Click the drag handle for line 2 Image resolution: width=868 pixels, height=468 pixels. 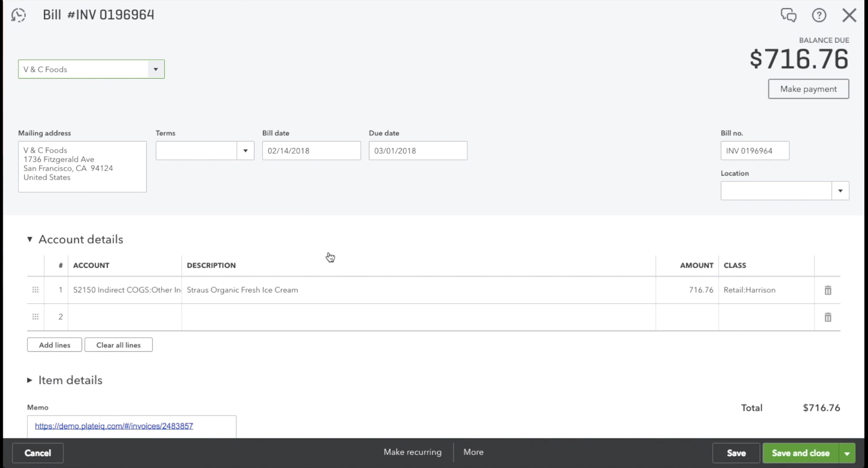pos(35,317)
